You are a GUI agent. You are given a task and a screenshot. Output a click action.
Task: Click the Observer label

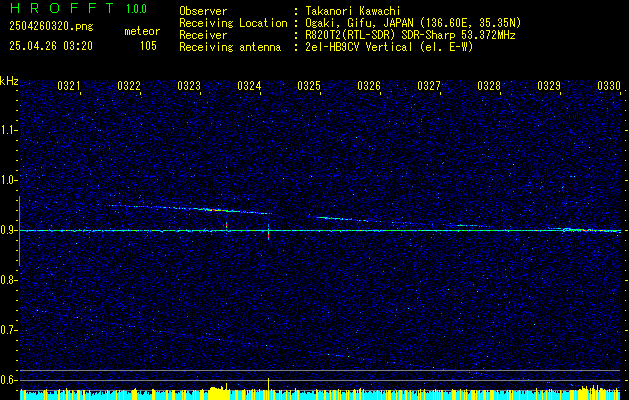click(x=203, y=11)
